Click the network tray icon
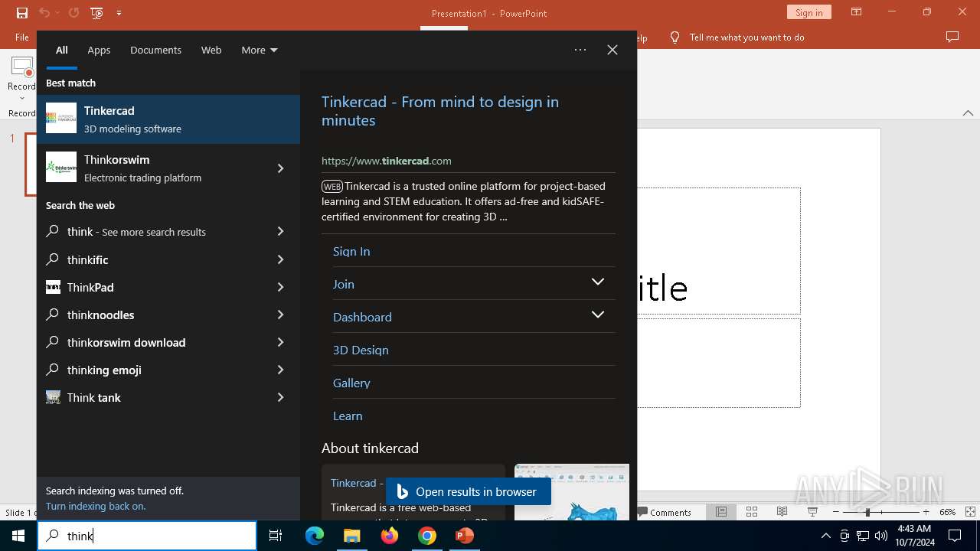The image size is (980, 551). [863, 536]
